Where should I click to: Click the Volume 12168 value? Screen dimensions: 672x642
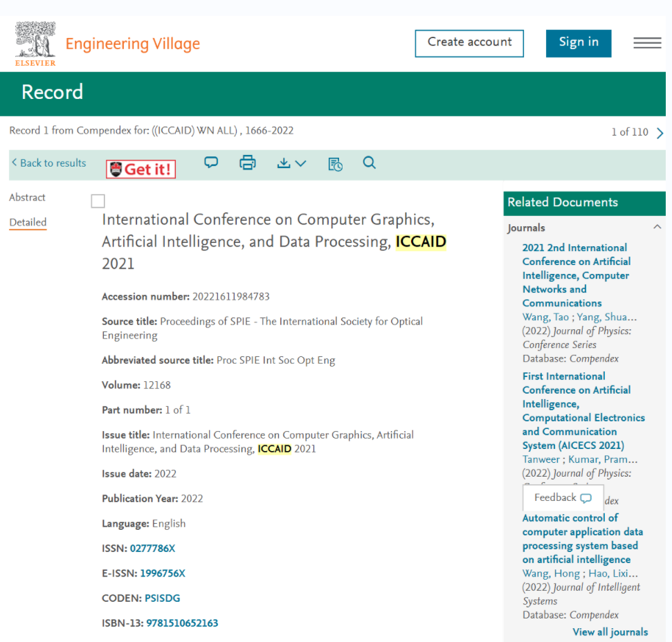pyautogui.click(x=157, y=385)
